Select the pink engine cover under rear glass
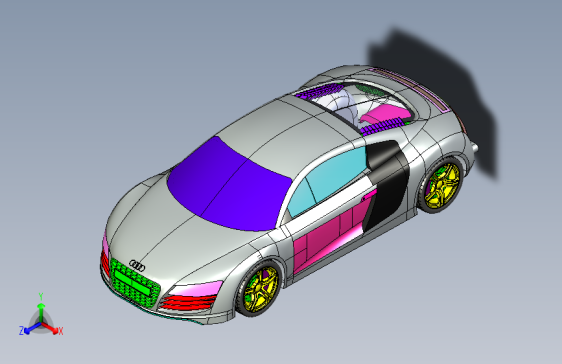Image resolution: width=562 pixels, height=364 pixels. 385,113
